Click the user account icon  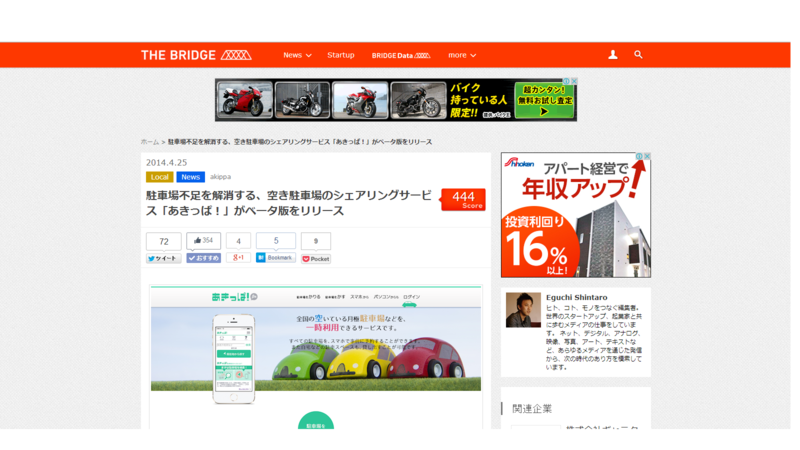613,55
